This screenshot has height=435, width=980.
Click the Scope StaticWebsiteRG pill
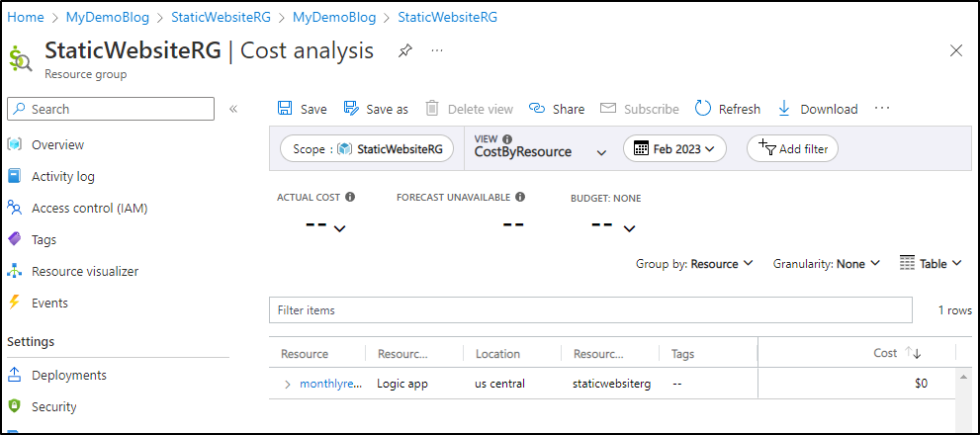point(367,148)
